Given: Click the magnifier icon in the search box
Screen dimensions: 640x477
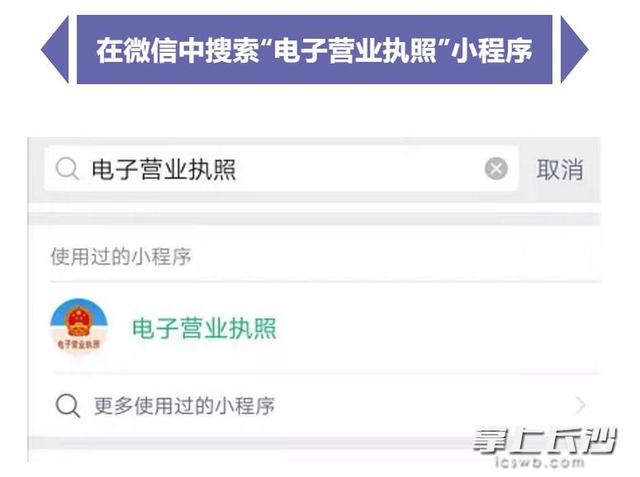Looking at the screenshot, I should point(66,170).
